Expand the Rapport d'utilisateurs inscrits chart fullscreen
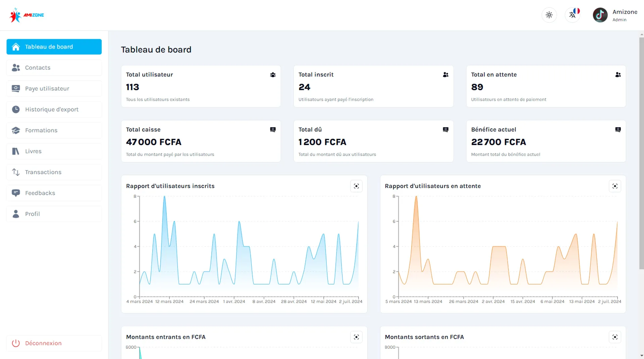This screenshot has height=359, width=644. click(x=356, y=186)
